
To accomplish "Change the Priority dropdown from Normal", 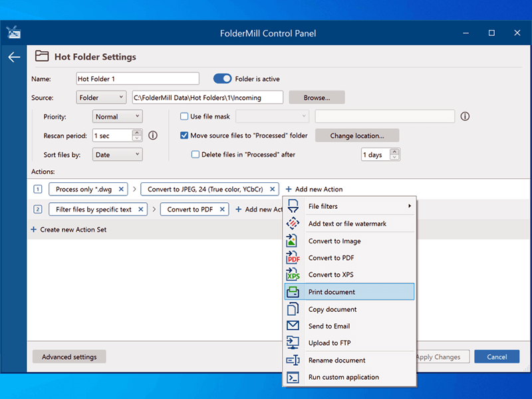I will click(117, 116).
